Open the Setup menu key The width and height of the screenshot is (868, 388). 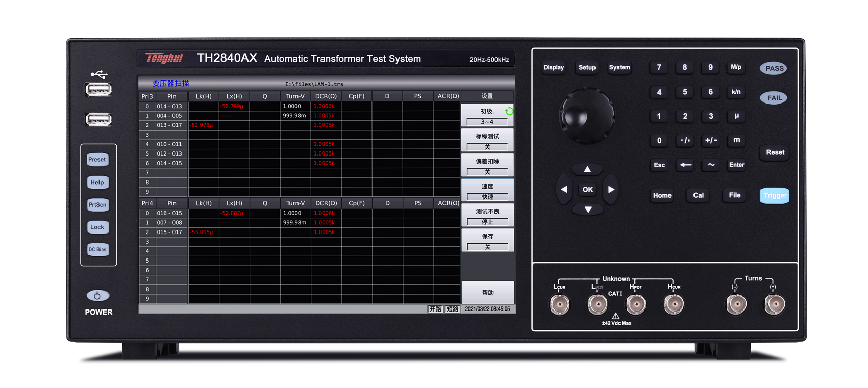click(x=587, y=67)
